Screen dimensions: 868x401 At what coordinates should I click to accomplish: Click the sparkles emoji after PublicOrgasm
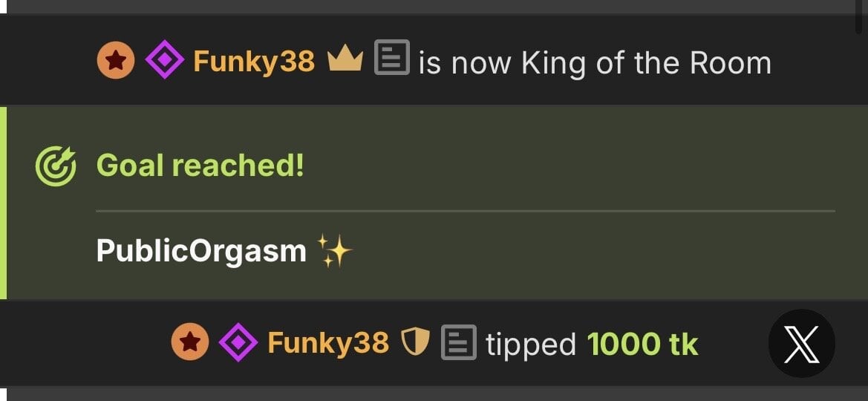[x=334, y=251]
